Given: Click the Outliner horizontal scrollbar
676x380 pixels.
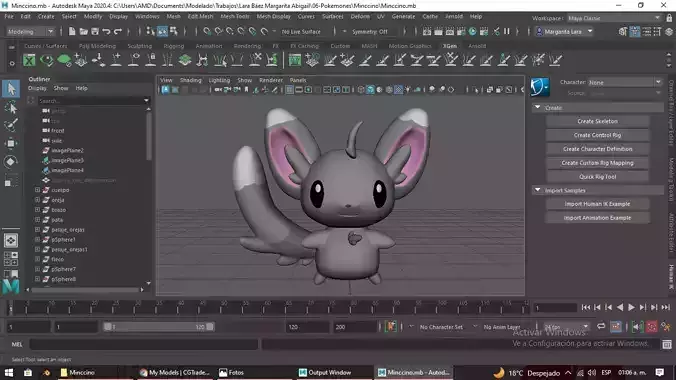Looking at the screenshot, I should point(85,290).
